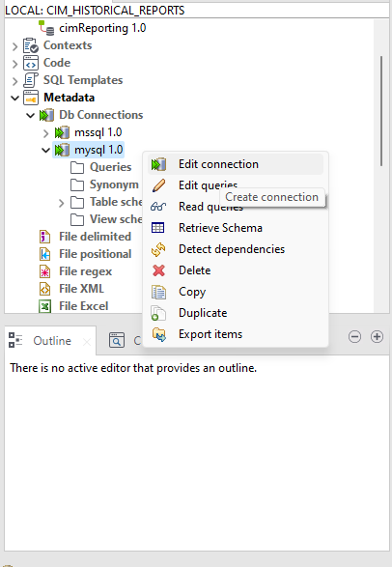Click the expand all plus button

(377, 337)
